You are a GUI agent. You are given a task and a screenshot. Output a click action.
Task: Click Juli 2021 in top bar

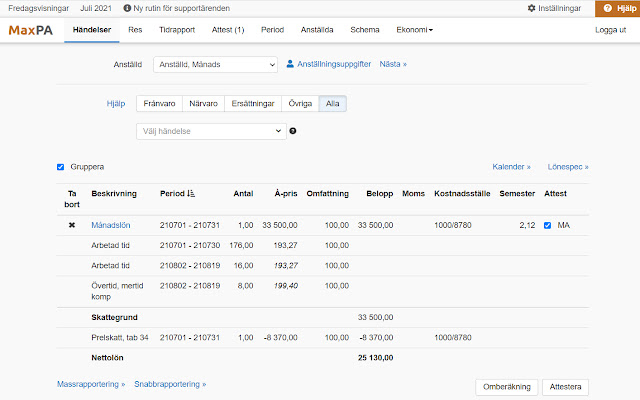(x=96, y=8)
